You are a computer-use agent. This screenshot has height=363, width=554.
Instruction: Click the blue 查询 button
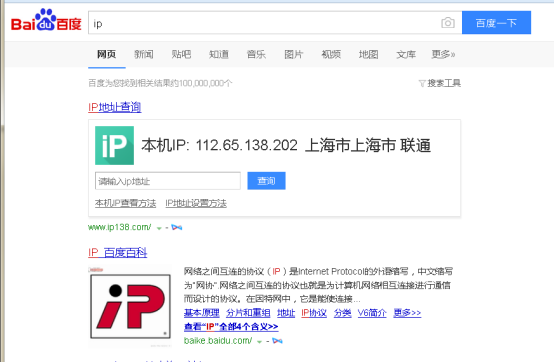tap(266, 181)
